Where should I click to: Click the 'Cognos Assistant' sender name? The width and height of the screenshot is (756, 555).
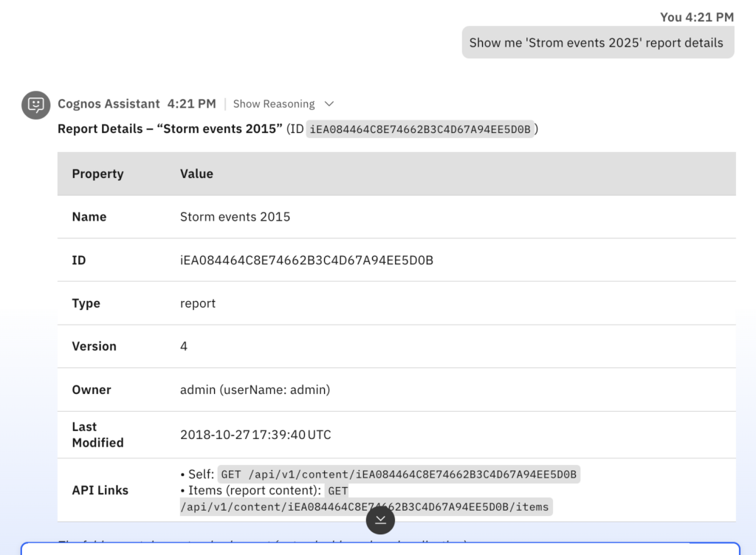pos(109,104)
